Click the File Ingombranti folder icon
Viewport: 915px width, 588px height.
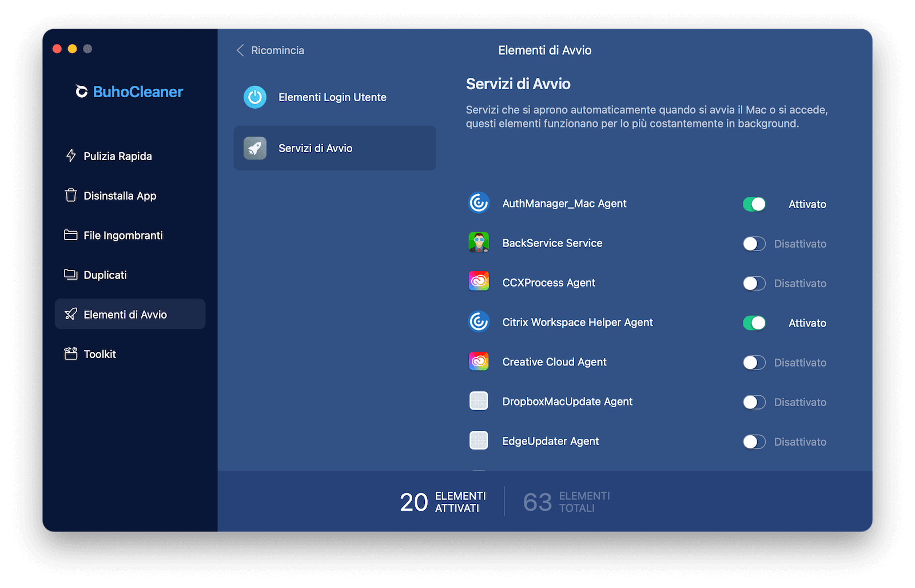[x=71, y=235]
